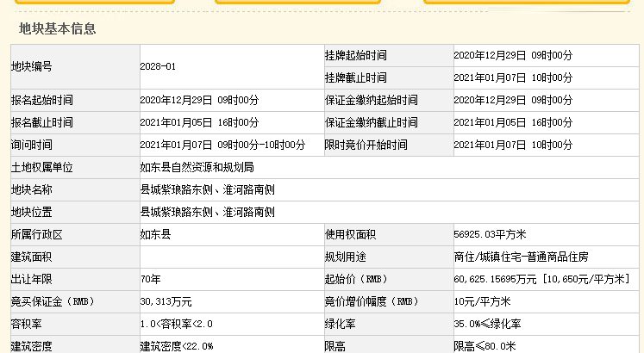Click the 报名起始时间 label

pos(41,101)
